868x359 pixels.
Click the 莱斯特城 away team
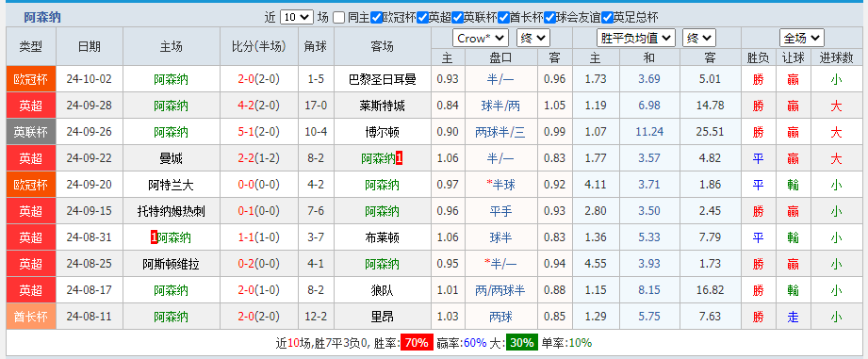tap(383, 106)
